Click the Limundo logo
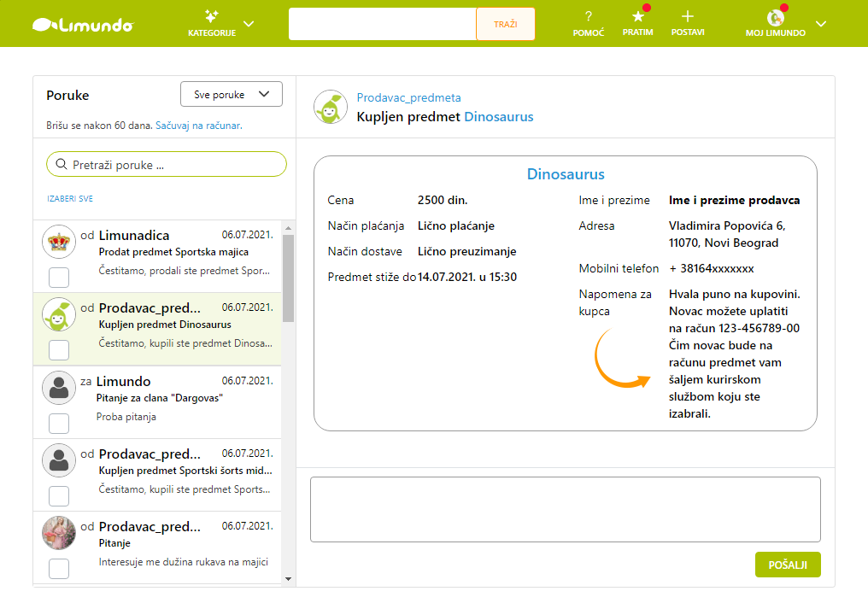This screenshot has height=603, width=868. [x=83, y=25]
